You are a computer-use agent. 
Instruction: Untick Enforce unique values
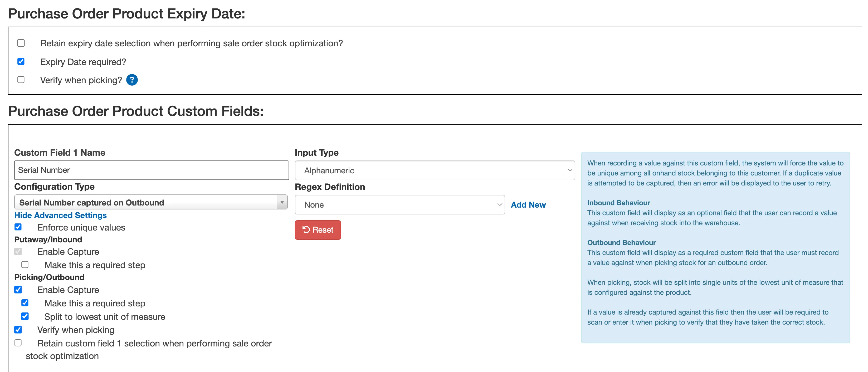[x=18, y=227]
